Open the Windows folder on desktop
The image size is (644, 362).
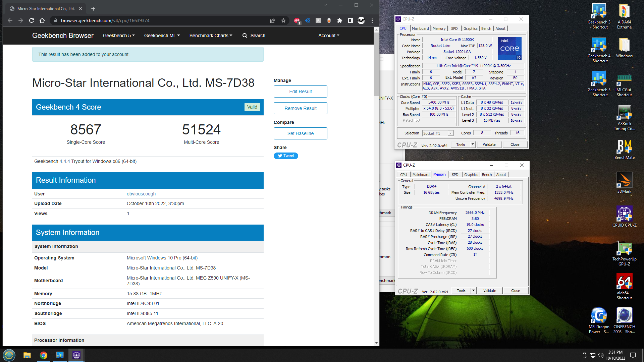click(624, 48)
